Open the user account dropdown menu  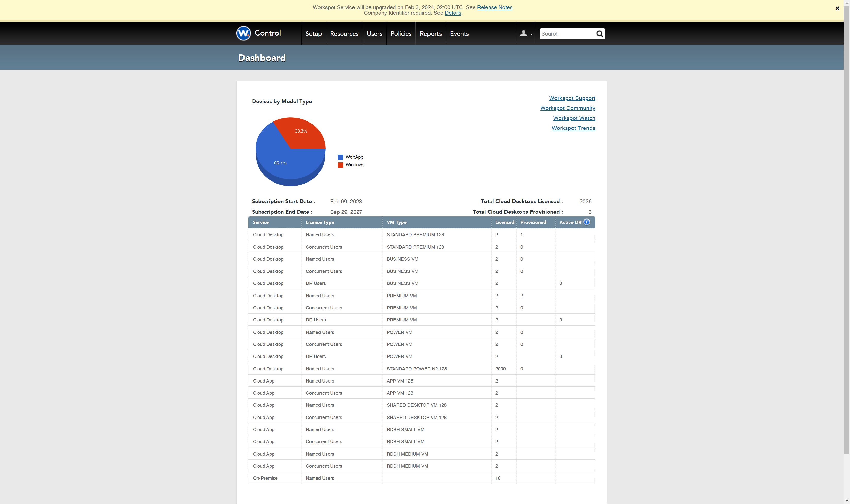click(526, 34)
